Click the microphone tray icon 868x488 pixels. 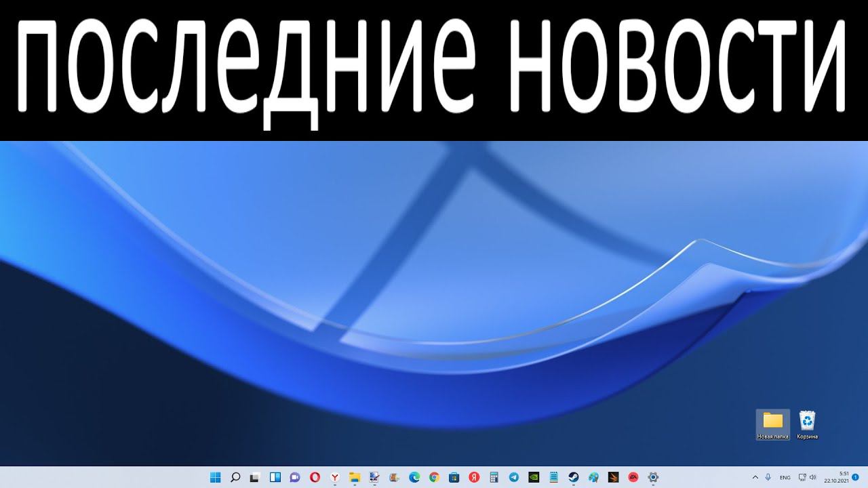click(x=768, y=477)
